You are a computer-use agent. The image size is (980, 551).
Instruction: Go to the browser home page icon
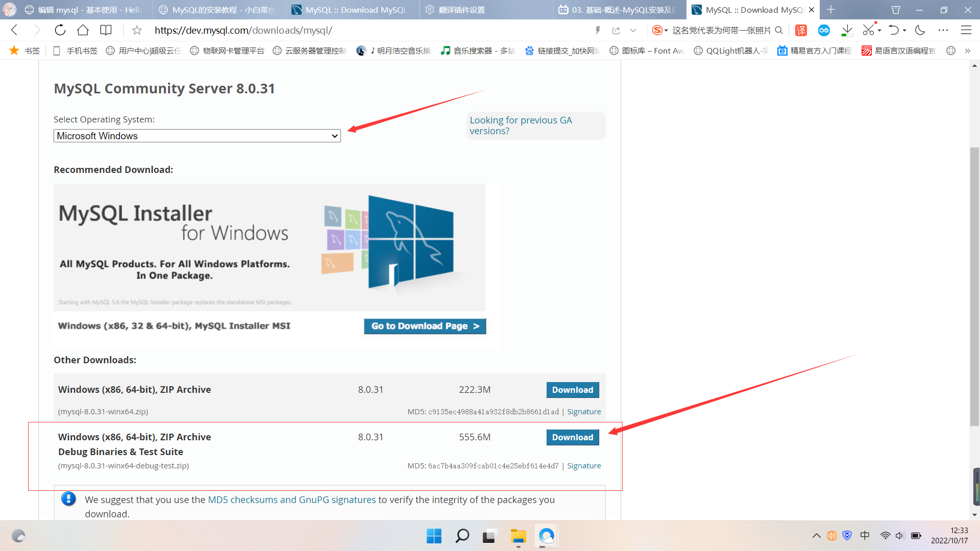click(83, 30)
